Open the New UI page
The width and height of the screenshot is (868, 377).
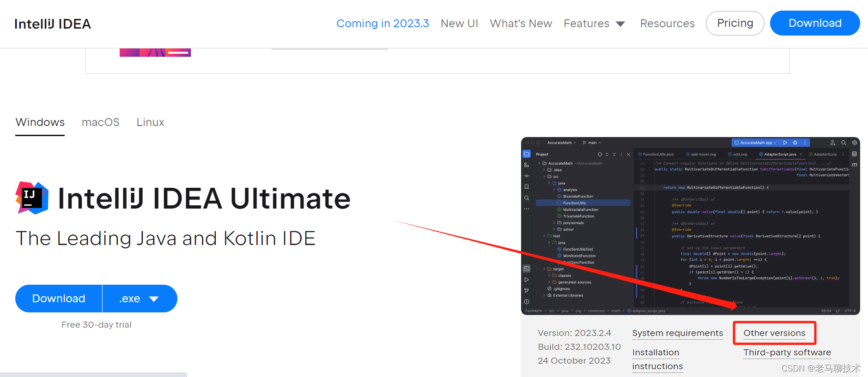point(459,24)
